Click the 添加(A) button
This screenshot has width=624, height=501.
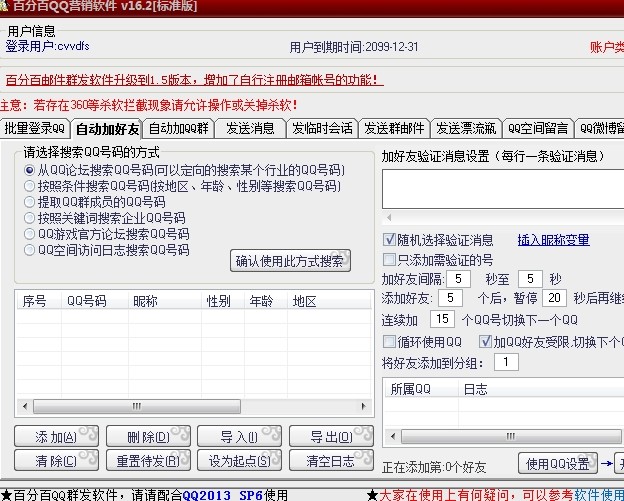click(57, 437)
